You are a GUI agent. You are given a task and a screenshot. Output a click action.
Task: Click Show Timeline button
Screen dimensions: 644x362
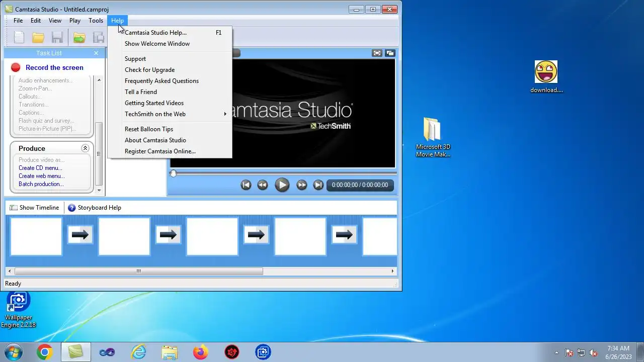(x=34, y=208)
